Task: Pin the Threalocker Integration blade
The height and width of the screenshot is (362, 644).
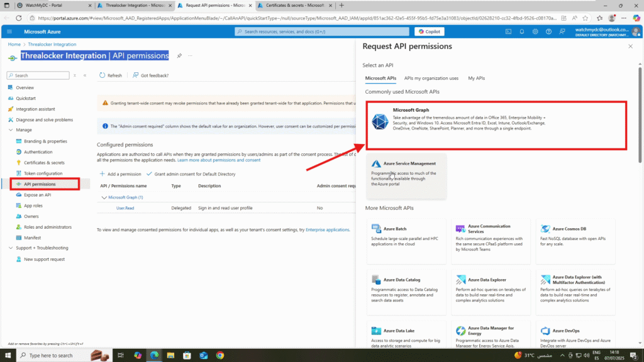Action: point(179,56)
